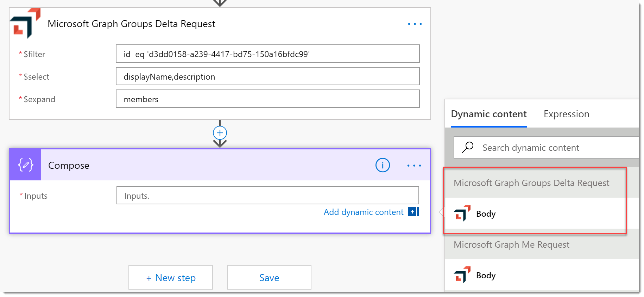The height and width of the screenshot is (297, 644).
Task: Click the Microsoft Graph Groups Delta Request card title
Action: (131, 24)
